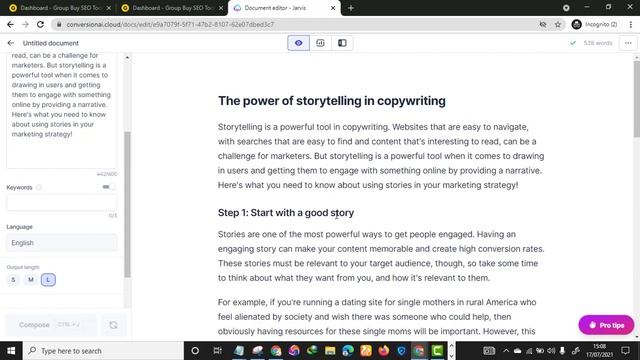Image resolution: width=640 pixels, height=360 pixels.
Task: Open Microsoft Edge from the taskbar
Action: pos(348,351)
